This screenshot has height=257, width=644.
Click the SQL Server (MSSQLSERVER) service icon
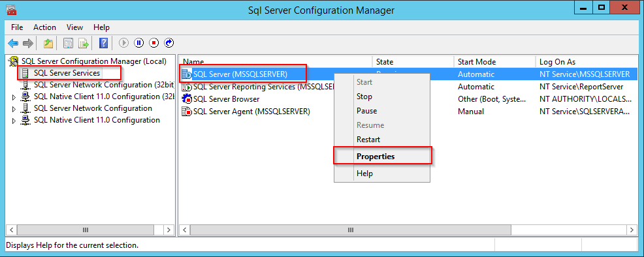click(x=187, y=74)
